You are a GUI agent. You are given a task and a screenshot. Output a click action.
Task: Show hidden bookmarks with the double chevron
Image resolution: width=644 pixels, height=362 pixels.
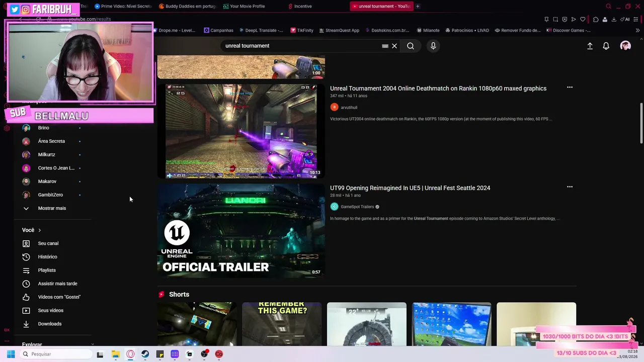tap(637, 30)
